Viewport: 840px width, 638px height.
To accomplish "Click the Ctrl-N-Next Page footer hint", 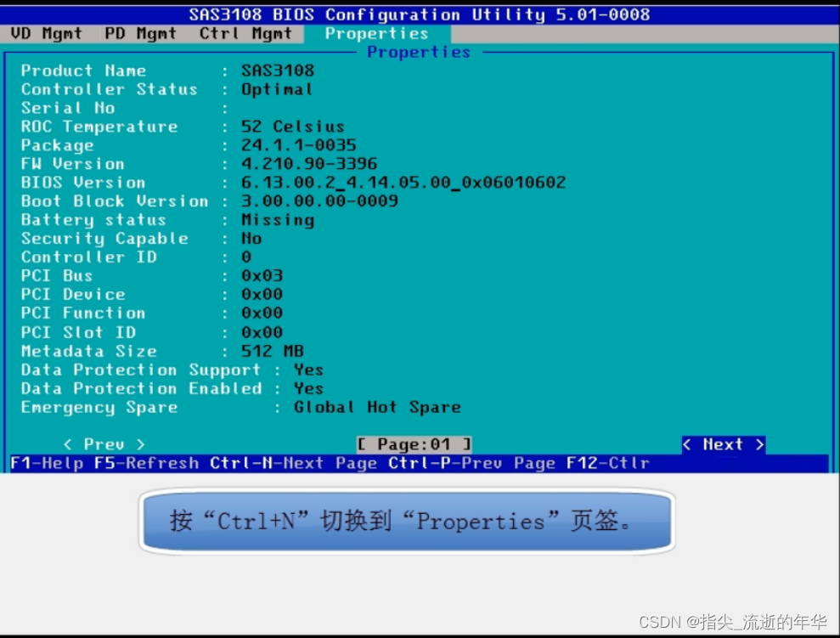I will 294,463.
